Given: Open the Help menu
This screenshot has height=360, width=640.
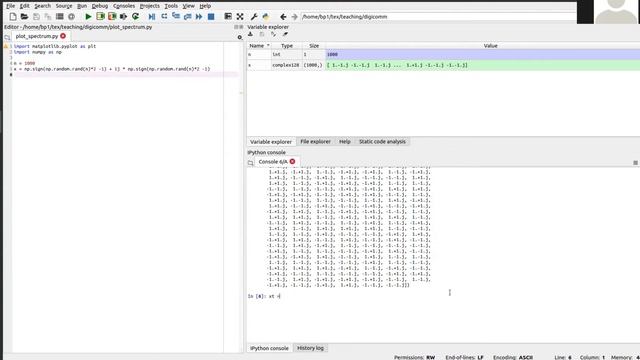Looking at the screenshot, I should point(205,6).
